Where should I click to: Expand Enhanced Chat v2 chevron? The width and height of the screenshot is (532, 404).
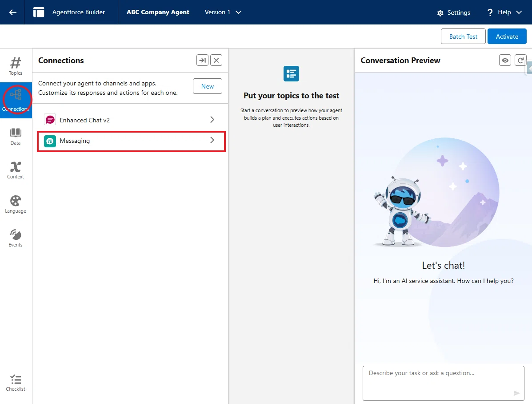click(212, 120)
